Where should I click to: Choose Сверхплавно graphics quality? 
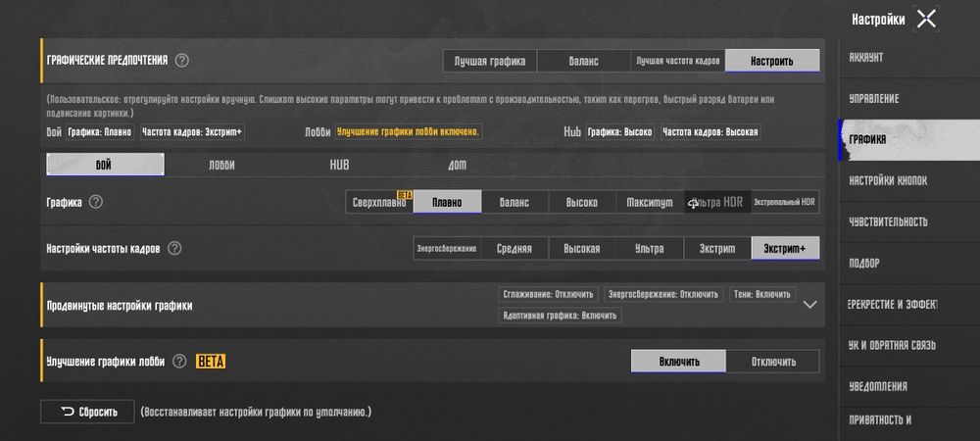coord(379,203)
